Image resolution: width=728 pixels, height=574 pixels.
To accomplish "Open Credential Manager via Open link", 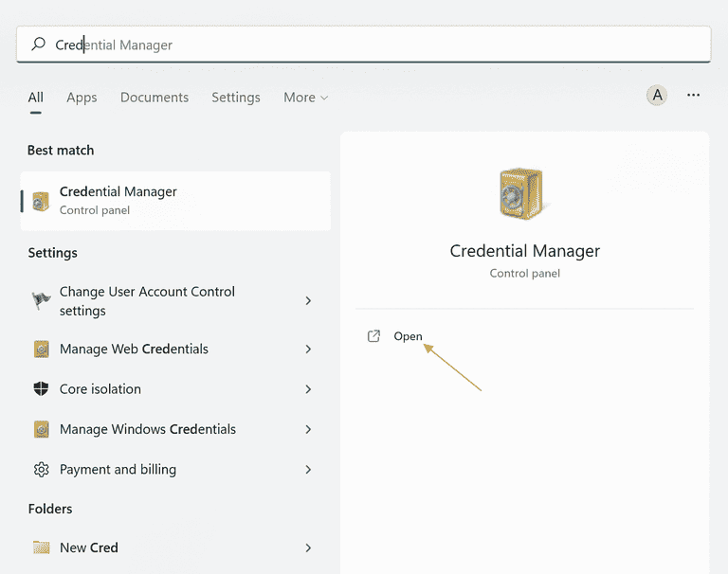I will [x=408, y=336].
